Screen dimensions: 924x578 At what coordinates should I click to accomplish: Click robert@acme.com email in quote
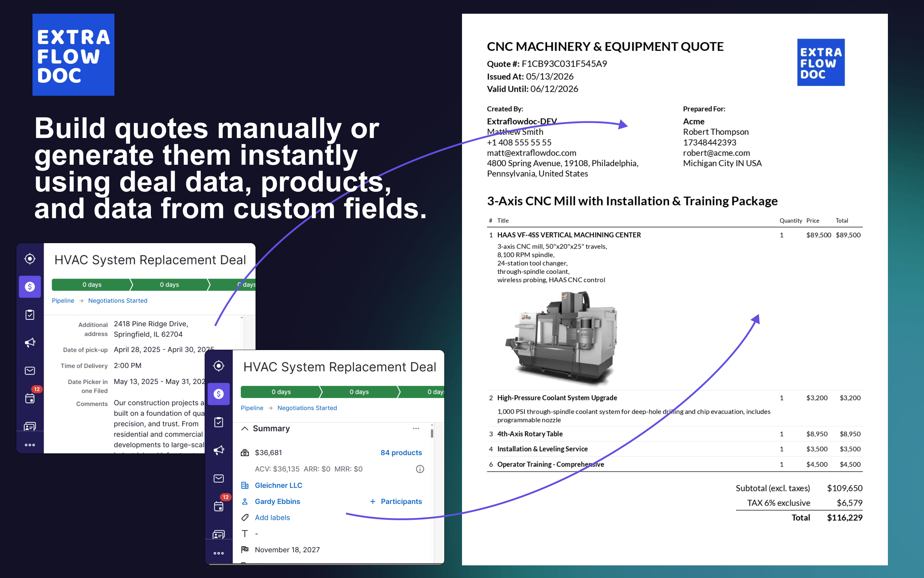click(716, 153)
